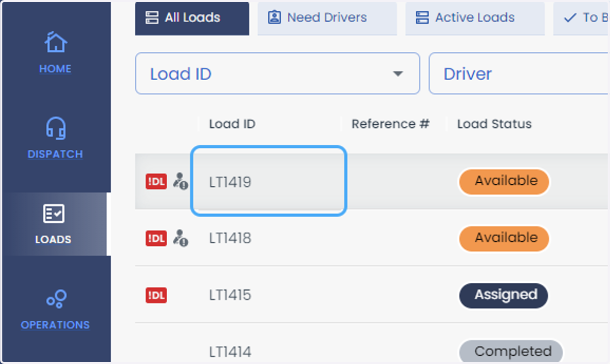Open the Dispatch headset icon
Viewport: 610px width, 364px height.
(x=55, y=128)
